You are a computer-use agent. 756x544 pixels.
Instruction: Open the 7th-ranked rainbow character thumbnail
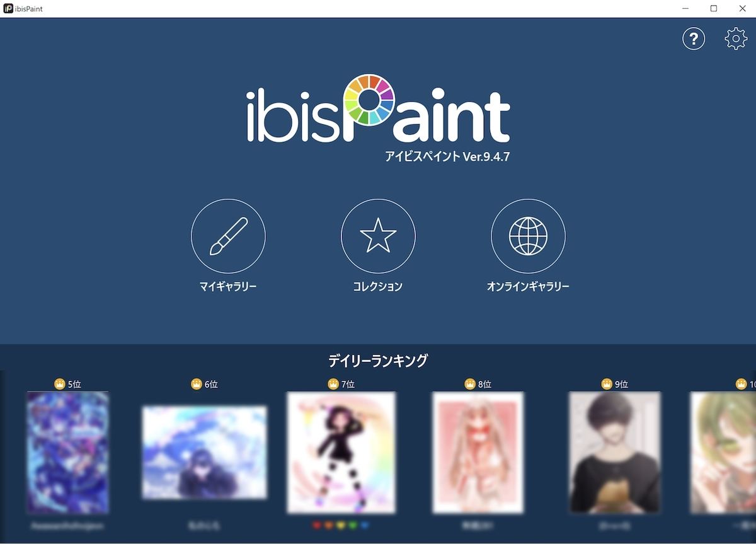tap(341, 453)
